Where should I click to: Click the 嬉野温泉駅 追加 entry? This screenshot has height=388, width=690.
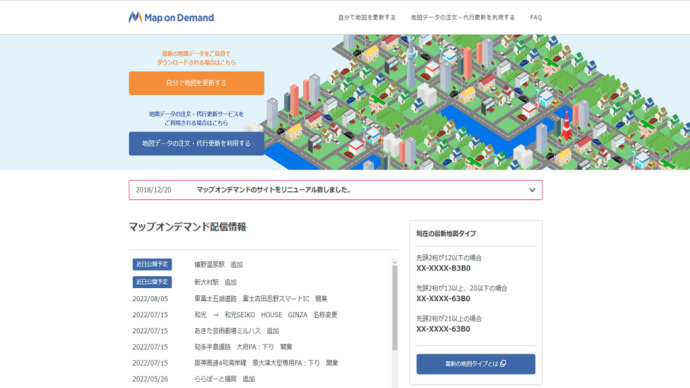point(219,264)
